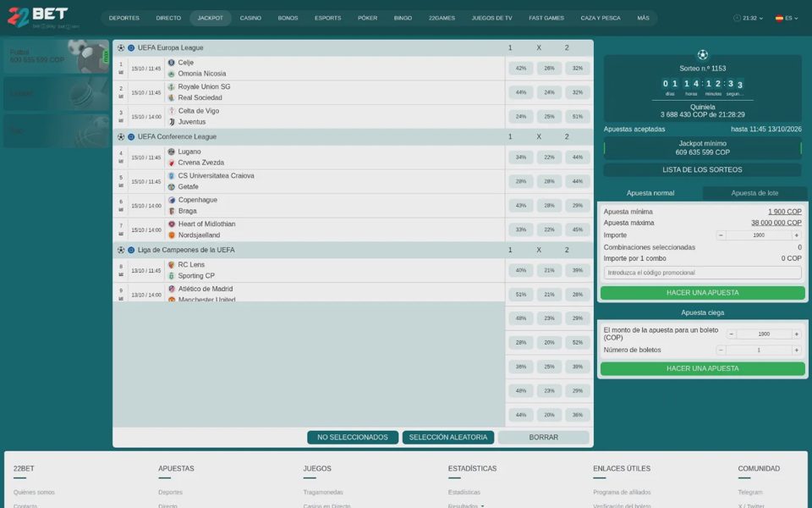Screen dimensions: 812x508
Task: Expand the MÁS navigation menu
Action: [x=643, y=18]
